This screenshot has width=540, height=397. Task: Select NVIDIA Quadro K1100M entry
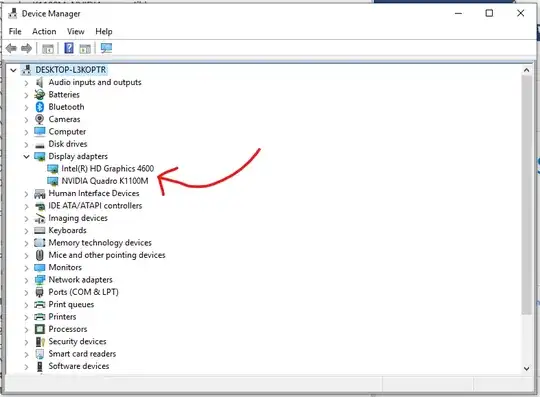point(105,181)
